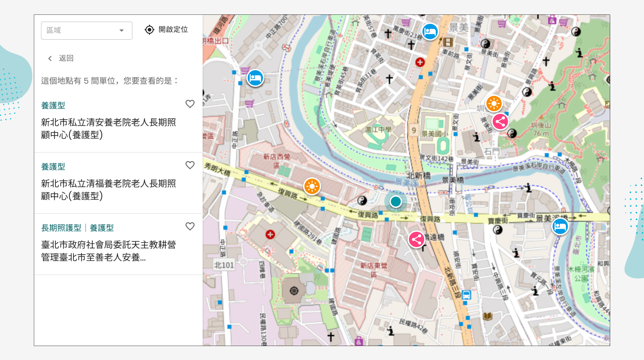Go back with the 返回 chevron arrow

point(50,58)
